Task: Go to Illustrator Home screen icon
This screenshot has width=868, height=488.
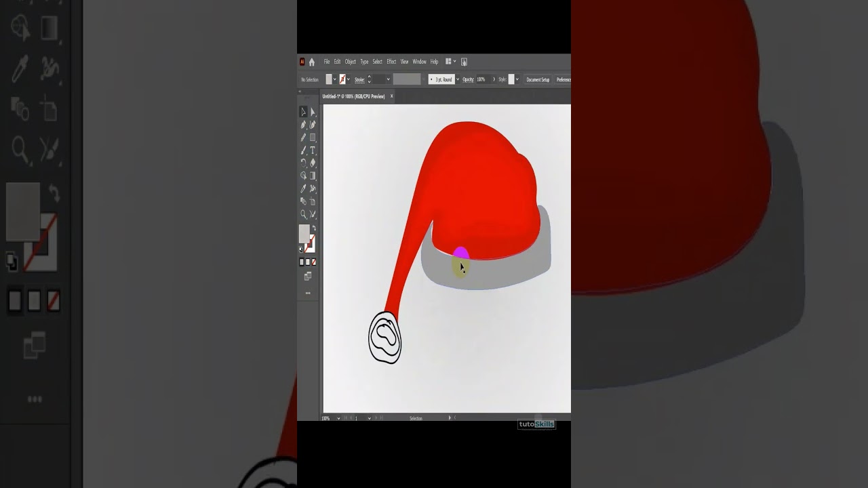Action: click(x=312, y=62)
